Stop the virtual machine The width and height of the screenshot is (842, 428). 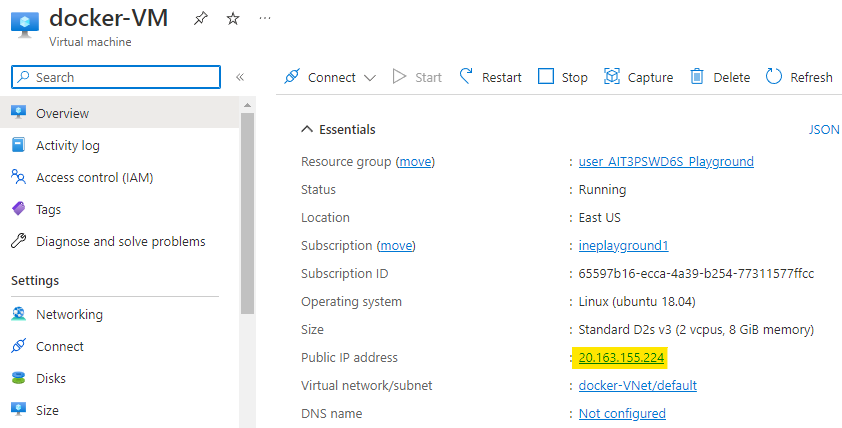563,77
